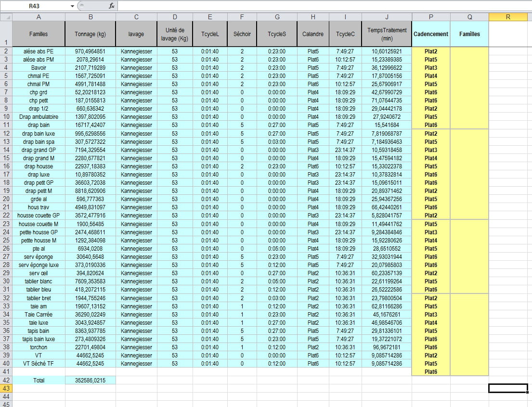Click cell 'drap bain spa'

pos(39,142)
